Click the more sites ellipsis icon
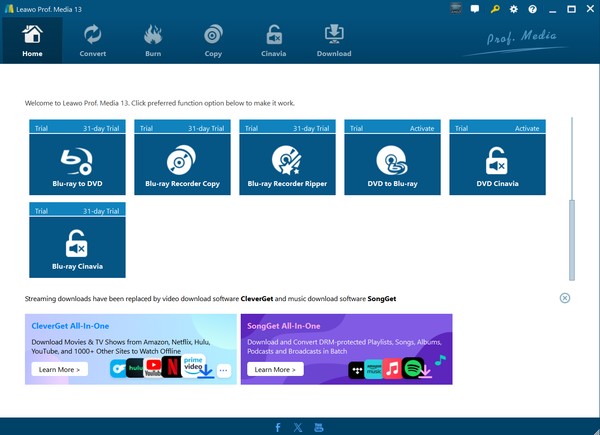 (x=223, y=370)
